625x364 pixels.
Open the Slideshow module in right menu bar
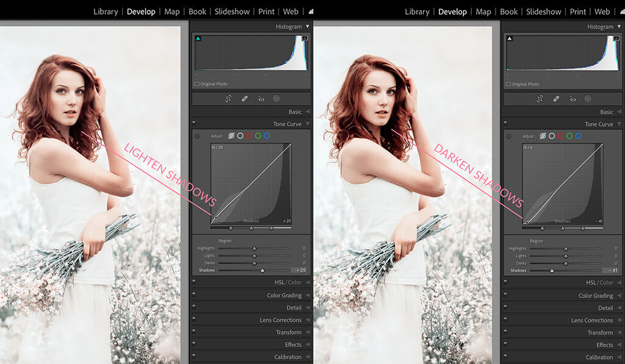[x=543, y=12]
